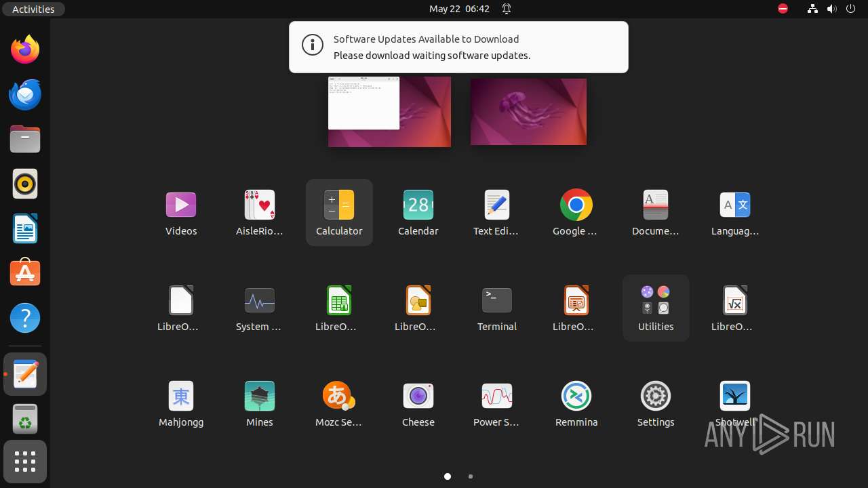This screenshot has width=868, height=488.
Task: Expand the Utilities app folder
Action: [x=656, y=308]
